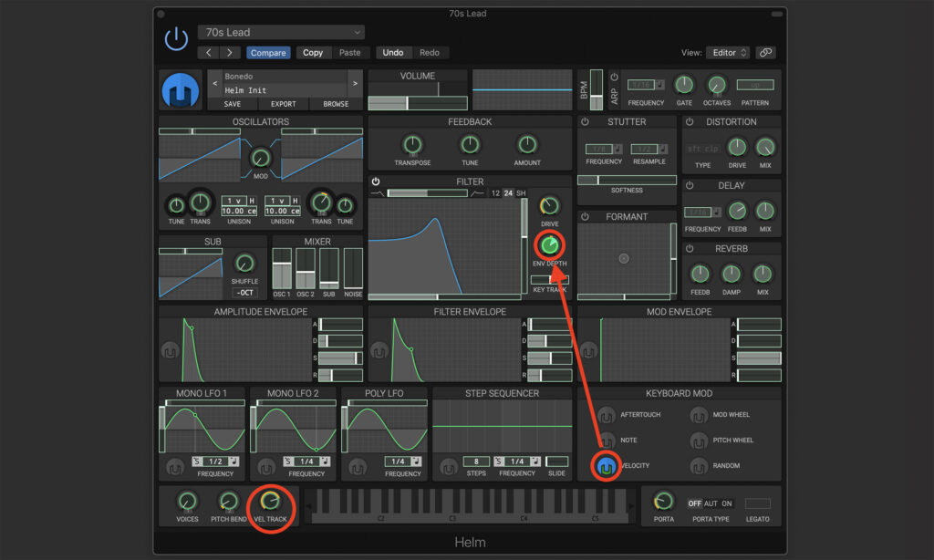Screen dimensions: 934x560
Task: Click the blue Velocity modulation icon
Action: [607, 466]
